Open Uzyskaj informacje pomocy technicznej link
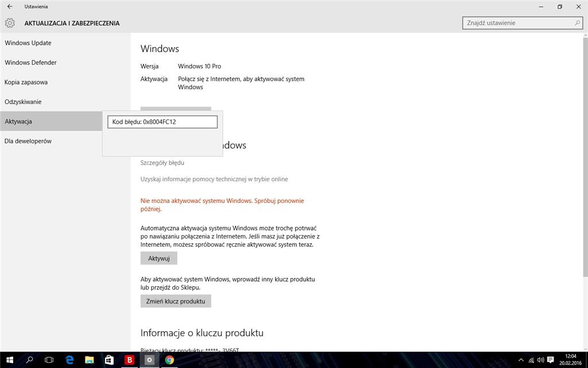This screenshot has width=588, height=368. pos(214,179)
